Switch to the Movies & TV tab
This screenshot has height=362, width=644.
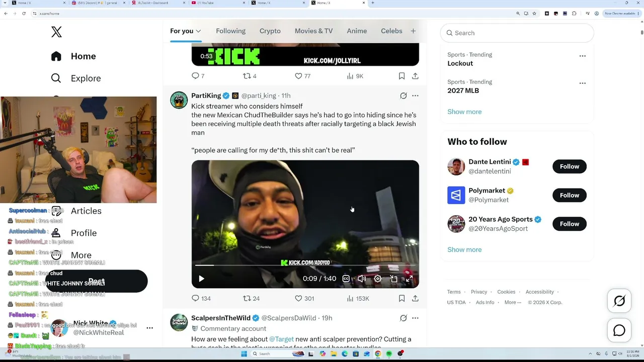(x=313, y=31)
